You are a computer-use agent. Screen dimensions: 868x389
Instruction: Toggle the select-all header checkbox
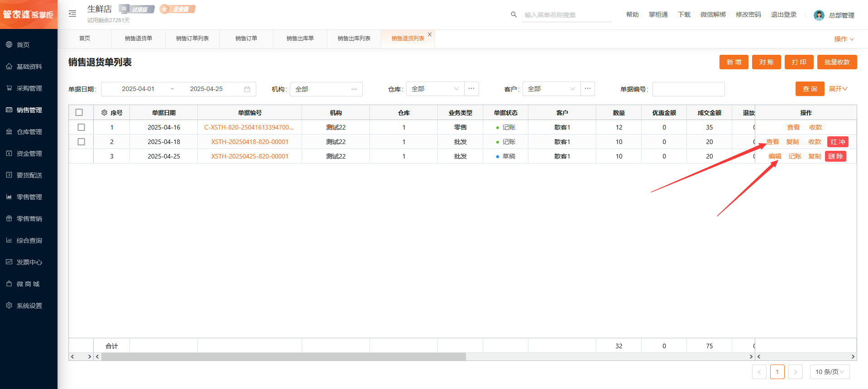coord(79,113)
